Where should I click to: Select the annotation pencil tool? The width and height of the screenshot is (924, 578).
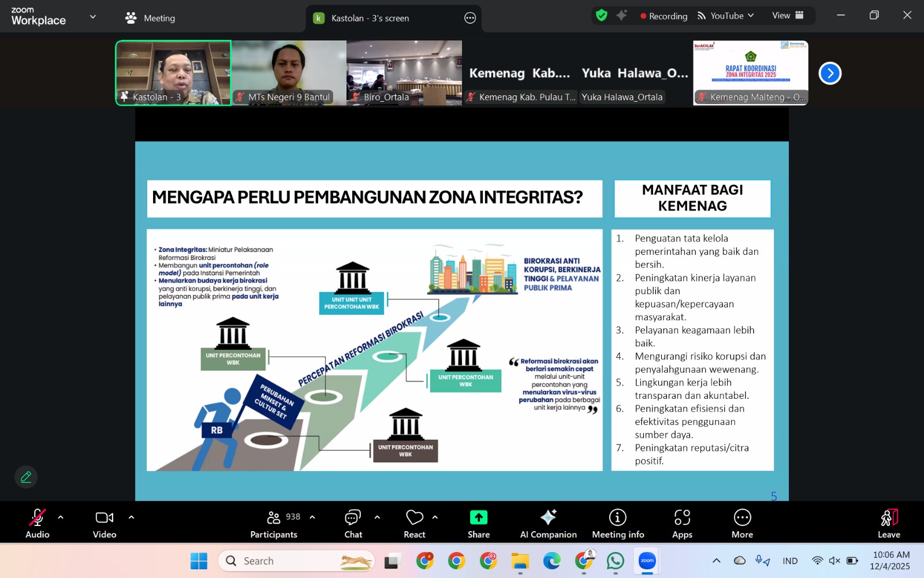click(25, 477)
